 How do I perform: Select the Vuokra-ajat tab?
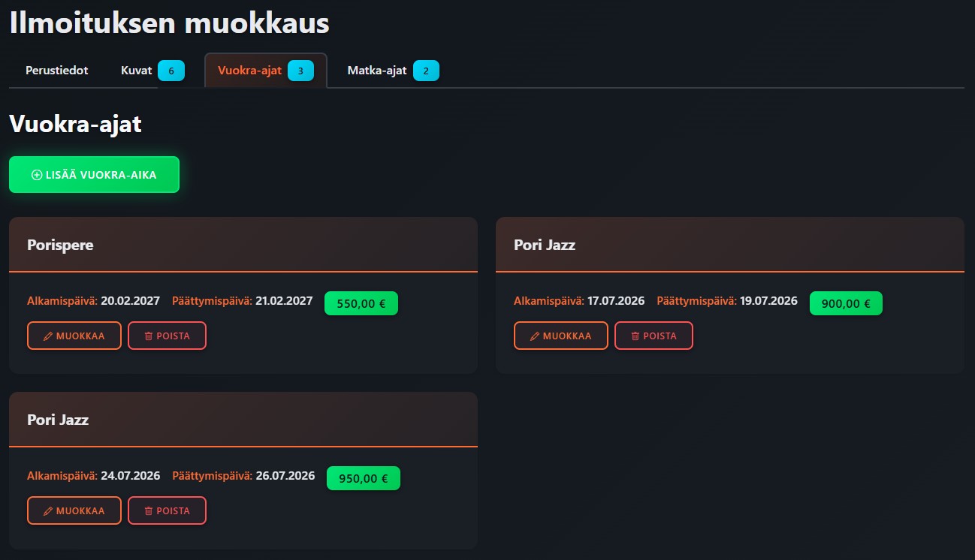pyautogui.click(x=249, y=71)
